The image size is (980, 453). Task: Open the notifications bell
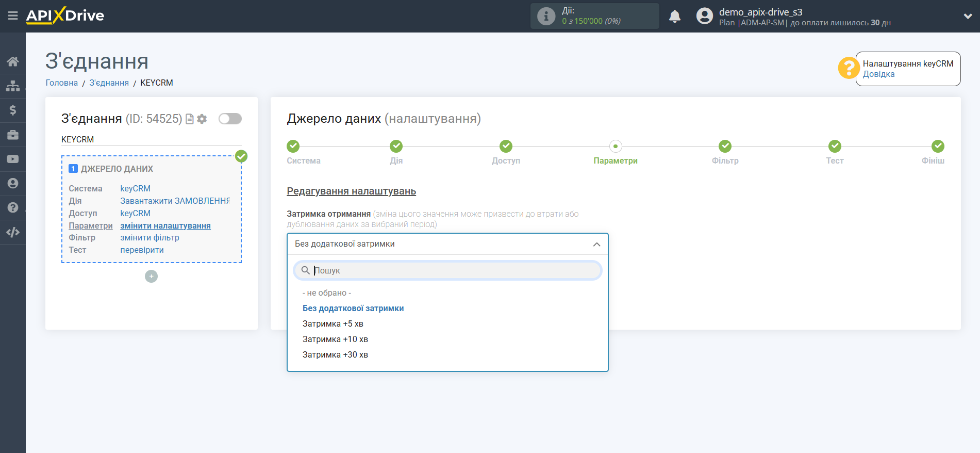click(675, 17)
